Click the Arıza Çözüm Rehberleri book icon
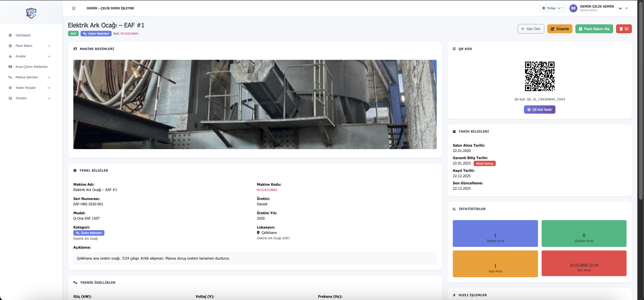 tap(10, 67)
